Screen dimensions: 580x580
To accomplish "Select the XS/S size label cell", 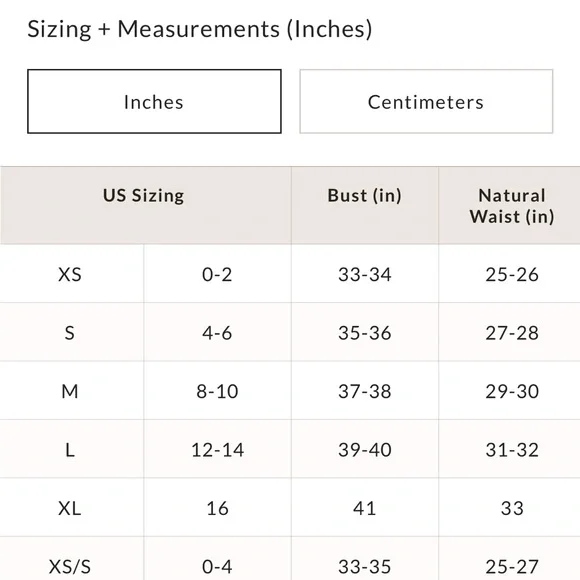I will tap(70, 559).
